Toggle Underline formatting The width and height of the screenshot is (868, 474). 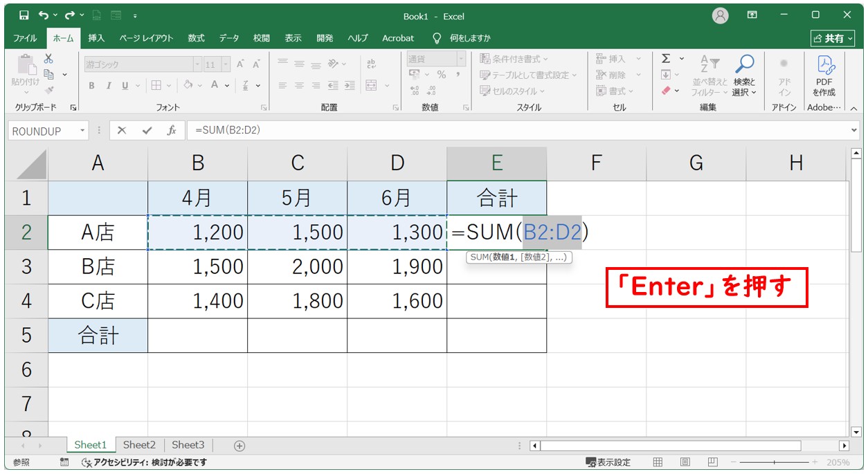click(125, 86)
